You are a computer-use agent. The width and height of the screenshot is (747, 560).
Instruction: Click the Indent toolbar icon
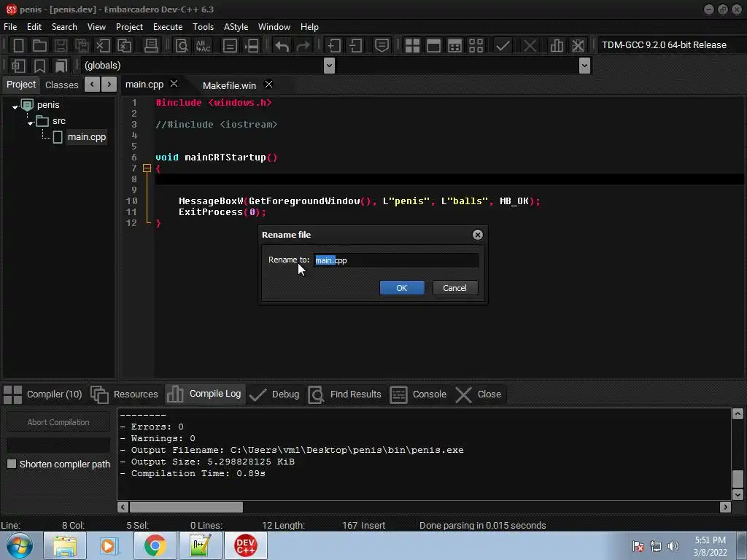pos(334,45)
